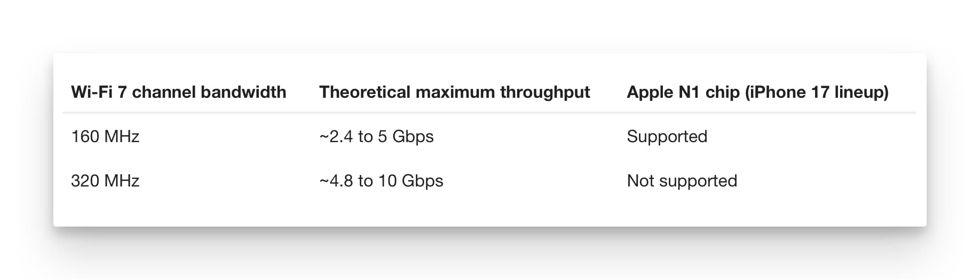
Task: Click the "~2.4 to 5 Gbps" throughput cell
Action: pyautogui.click(x=376, y=136)
